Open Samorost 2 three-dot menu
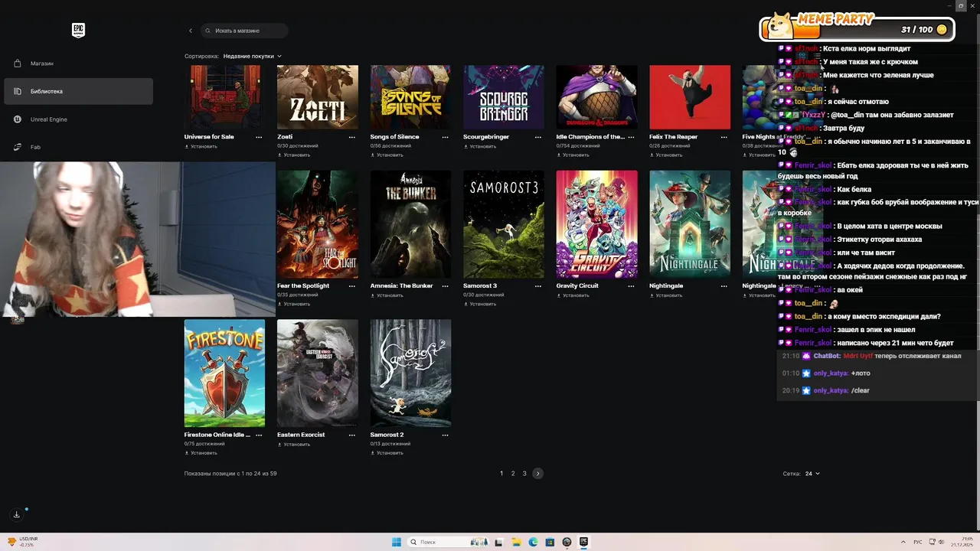The image size is (980, 551). pyautogui.click(x=445, y=435)
